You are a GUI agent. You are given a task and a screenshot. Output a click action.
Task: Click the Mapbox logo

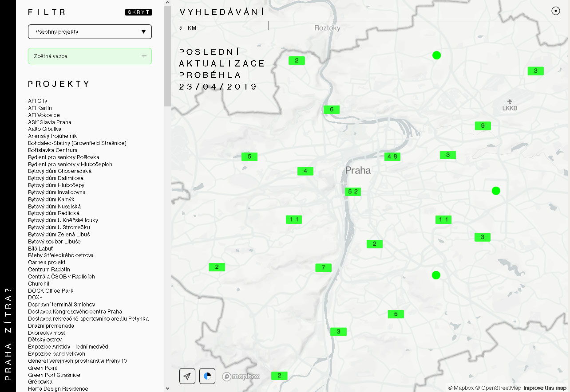tap(241, 376)
